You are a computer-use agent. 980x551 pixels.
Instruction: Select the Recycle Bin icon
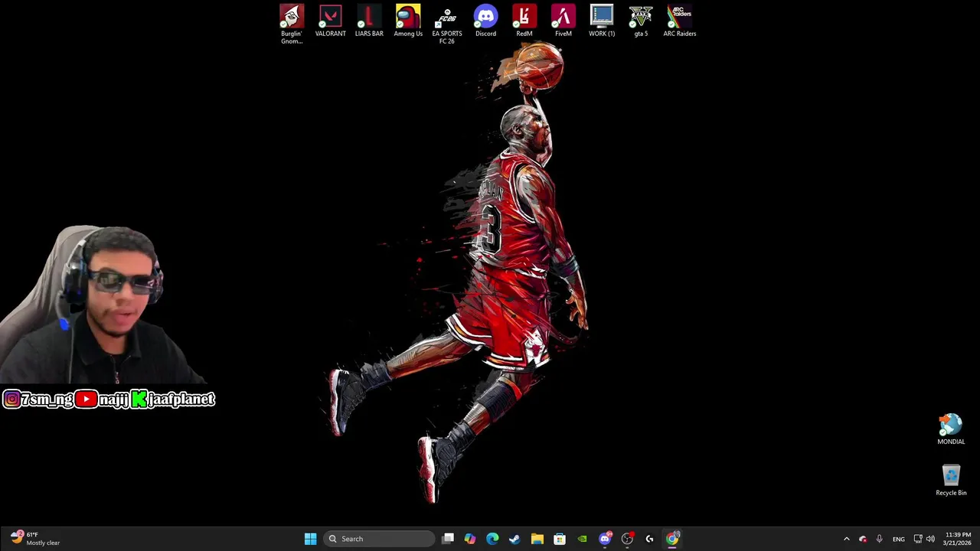click(951, 481)
